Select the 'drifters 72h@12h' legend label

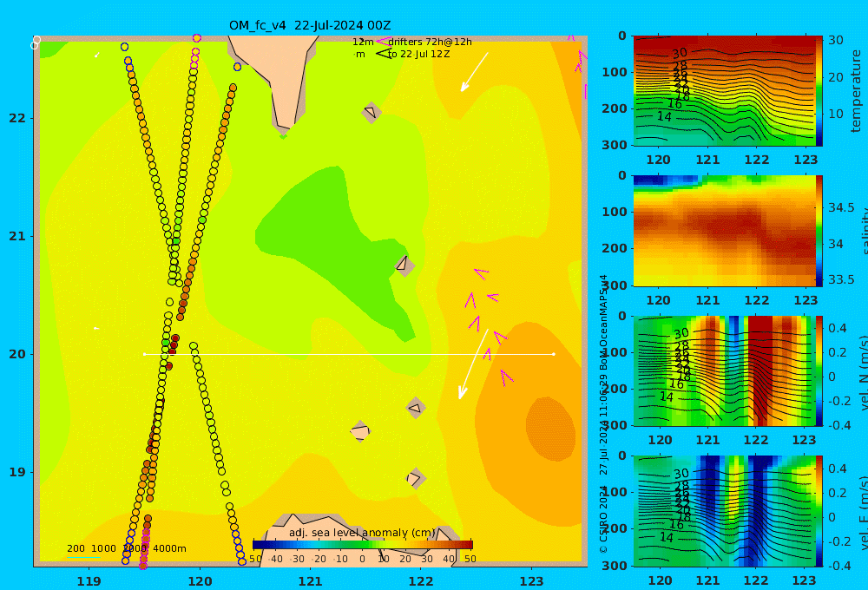click(430, 42)
